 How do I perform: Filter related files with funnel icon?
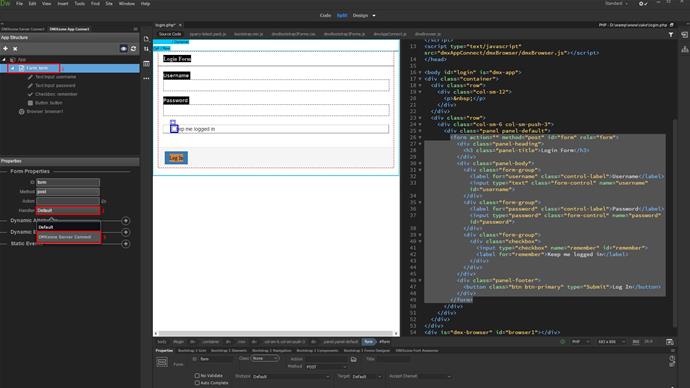coord(671,34)
